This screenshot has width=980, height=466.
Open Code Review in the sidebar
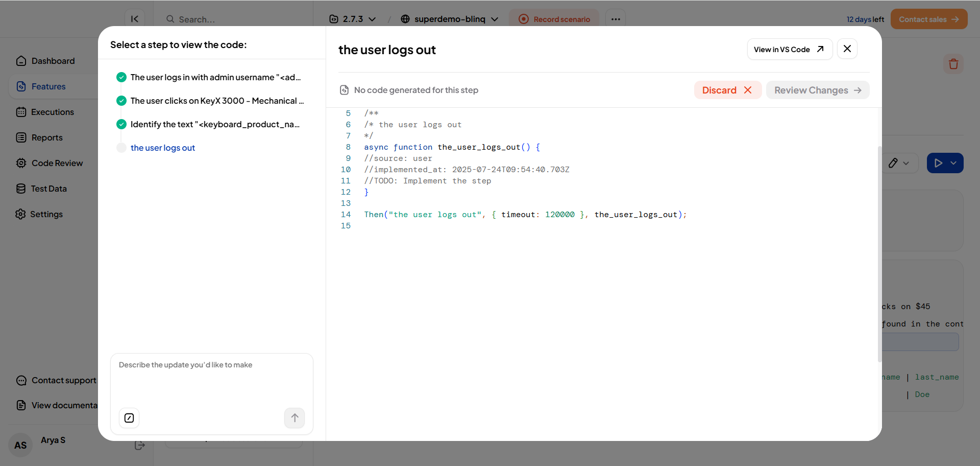click(x=57, y=163)
